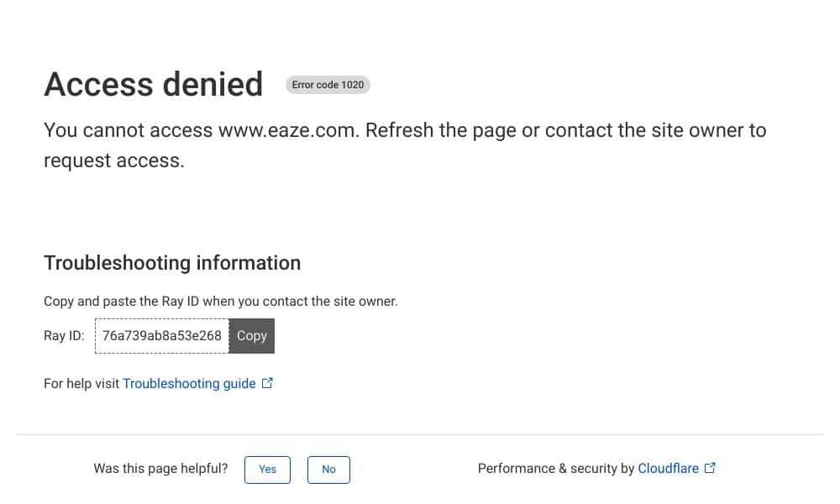Open the Troubleshooting guide link
Screen dimensions: 840x504
189,384
